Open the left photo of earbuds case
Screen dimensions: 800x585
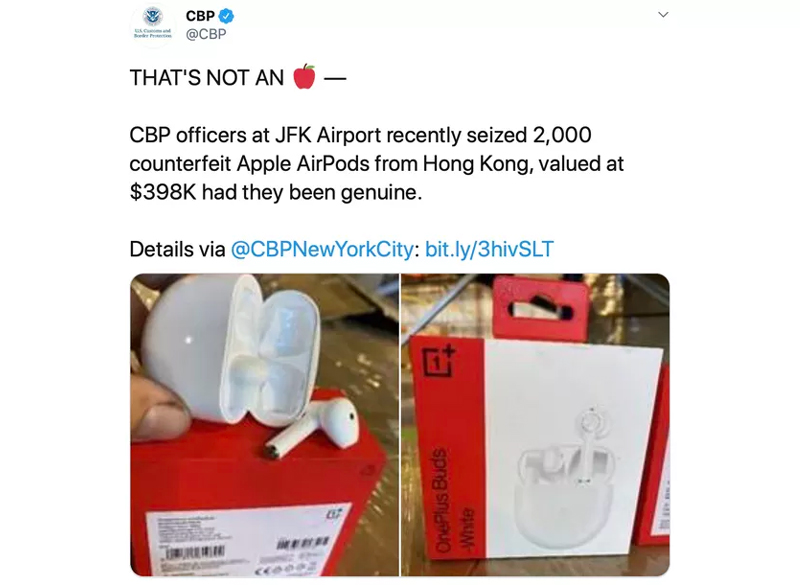[264, 425]
